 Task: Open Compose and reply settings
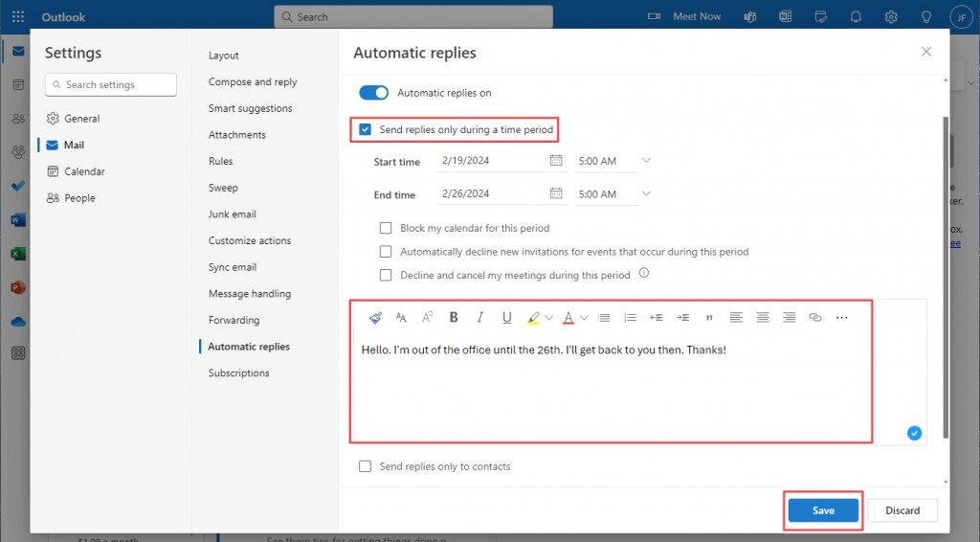(253, 82)
